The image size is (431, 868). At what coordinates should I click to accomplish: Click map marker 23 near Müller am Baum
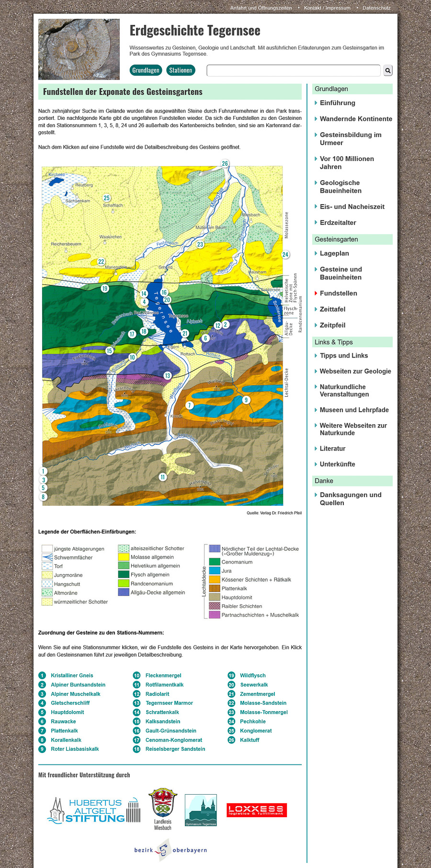(x=200, y=244)
